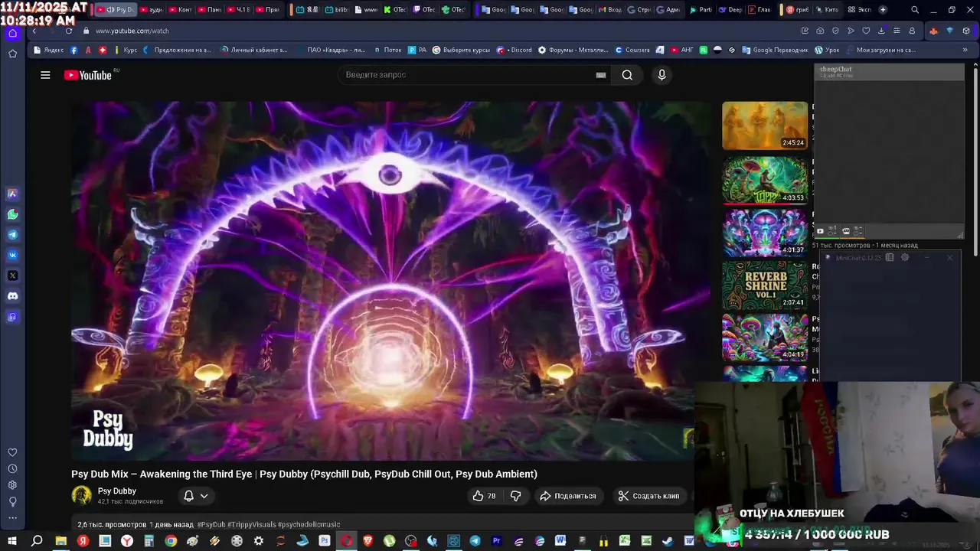Click the Поделиться share button
This screenshot has width=980, height=551.
(x=567, y=496)
